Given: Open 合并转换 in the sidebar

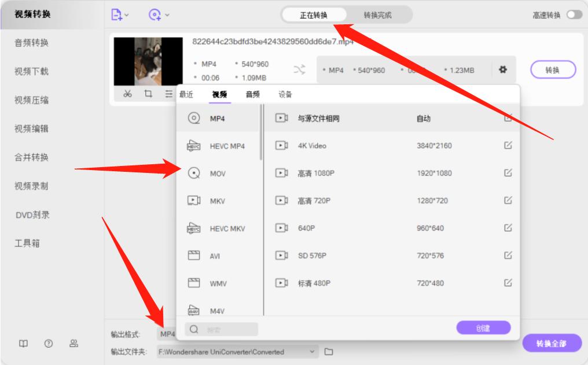Looking at the screenshot, I should pos(31,157).
